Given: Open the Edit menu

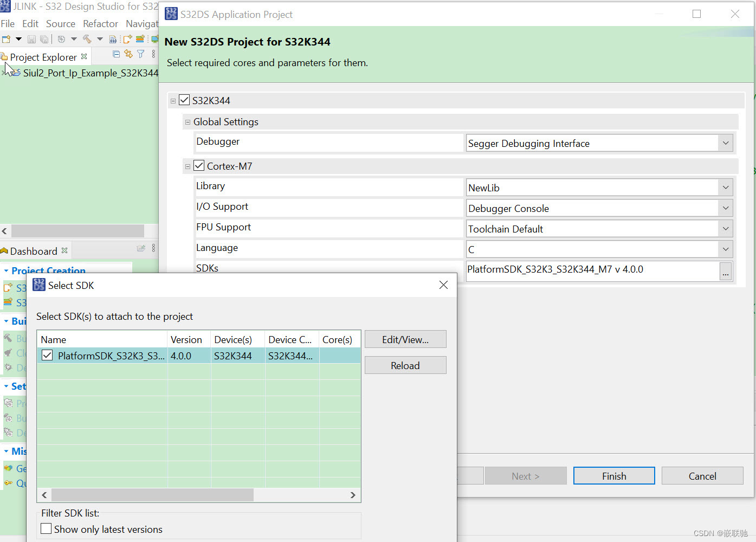Looking at the screenshot, I should coord(30,23).
